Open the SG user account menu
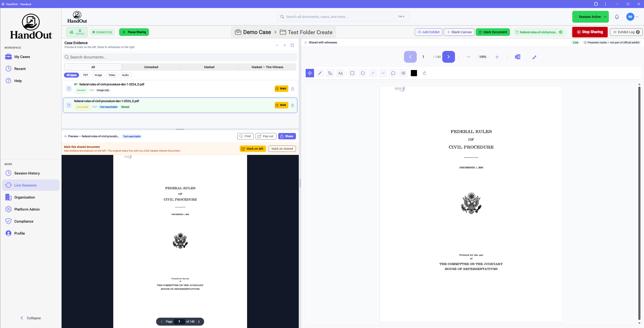The width and height of the screenshot is (644, 328). pos(632,17)
